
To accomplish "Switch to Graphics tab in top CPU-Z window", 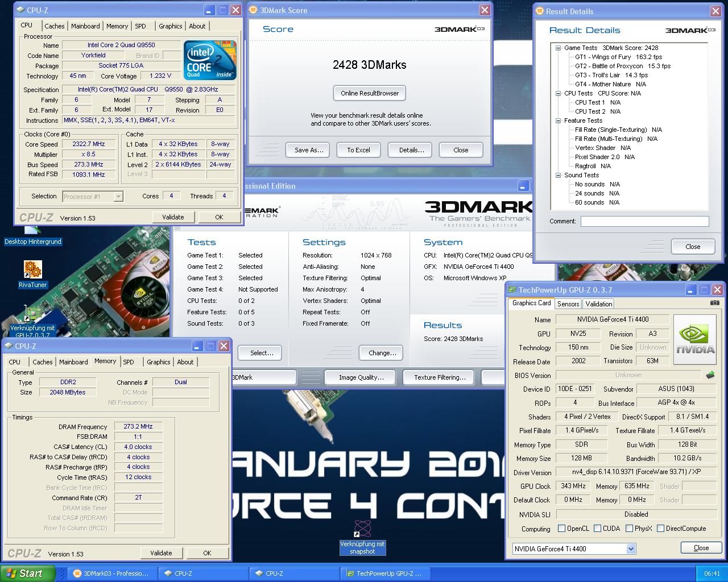I will point(171,26).
